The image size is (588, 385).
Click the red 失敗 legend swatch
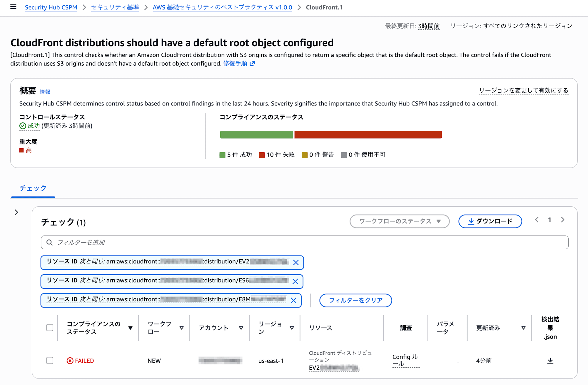tap(262, 155)
